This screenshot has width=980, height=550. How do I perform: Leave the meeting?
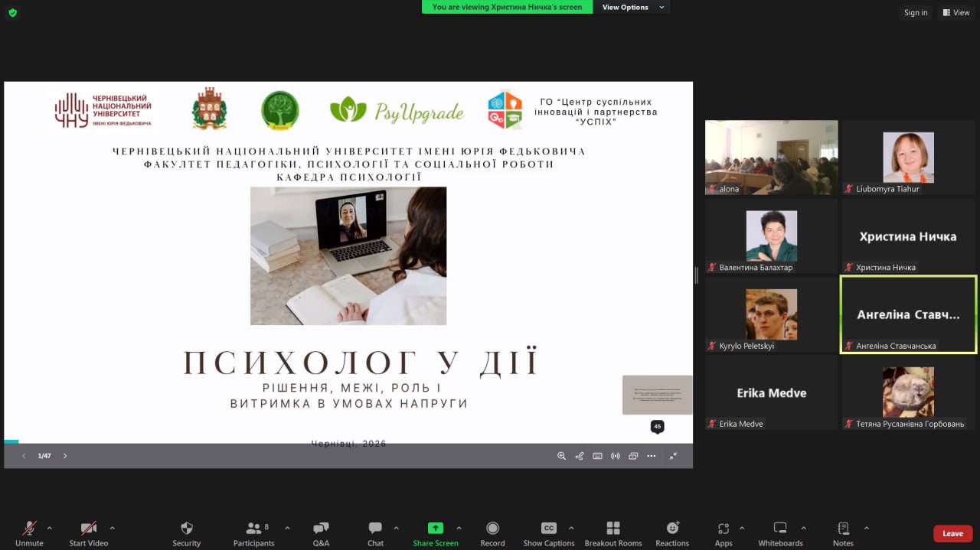point(952,533)
